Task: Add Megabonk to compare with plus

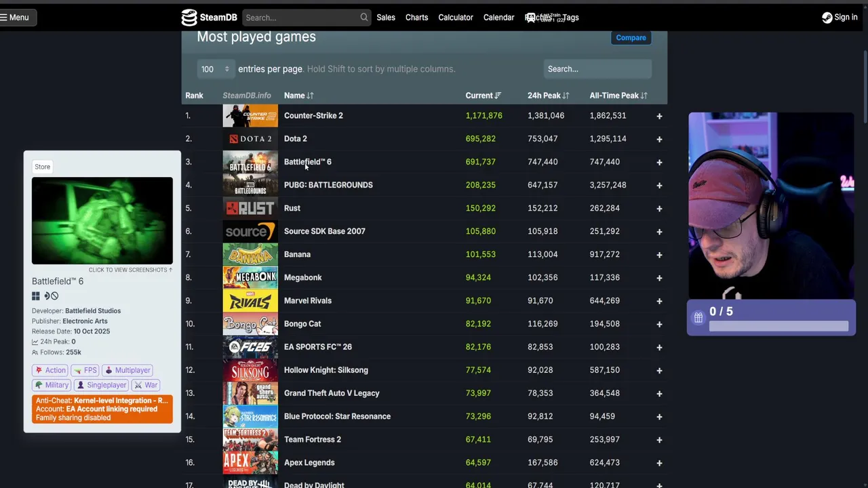Action: [x=659, y=278]
